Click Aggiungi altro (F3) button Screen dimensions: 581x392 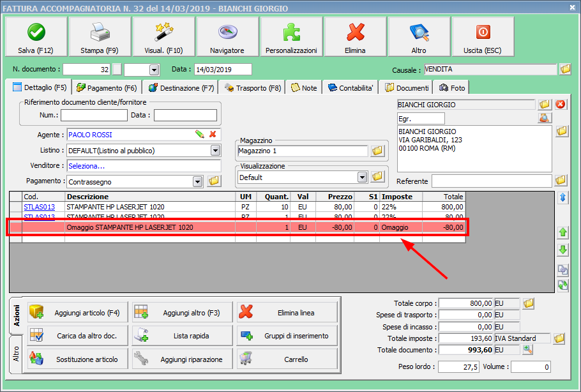click(183, 312)
